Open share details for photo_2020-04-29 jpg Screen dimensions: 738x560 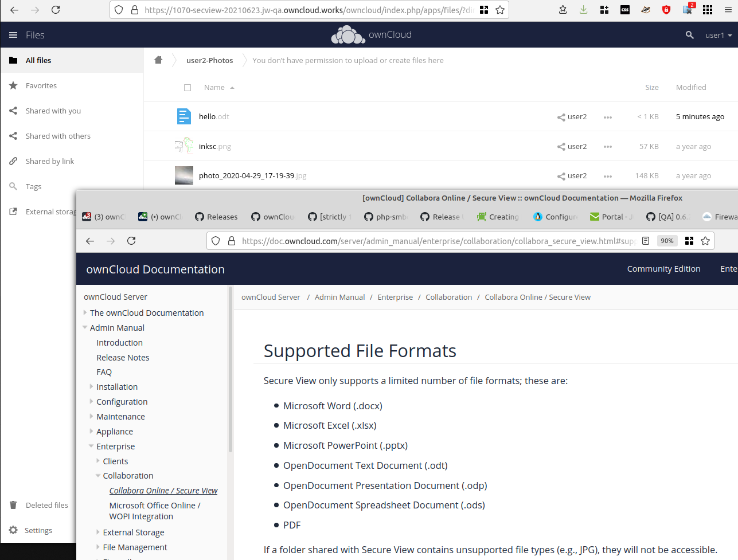(572, 176)
